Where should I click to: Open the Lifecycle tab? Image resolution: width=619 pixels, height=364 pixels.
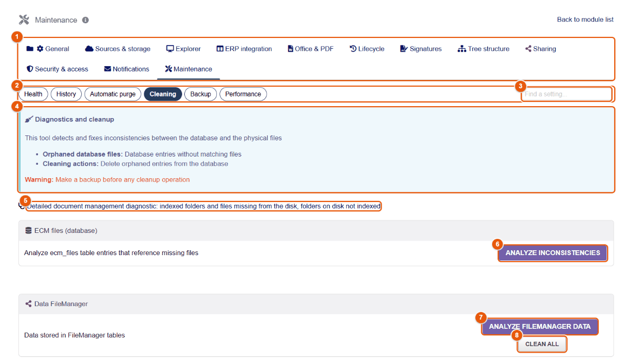pyautogui.click(x=367, y=49)
